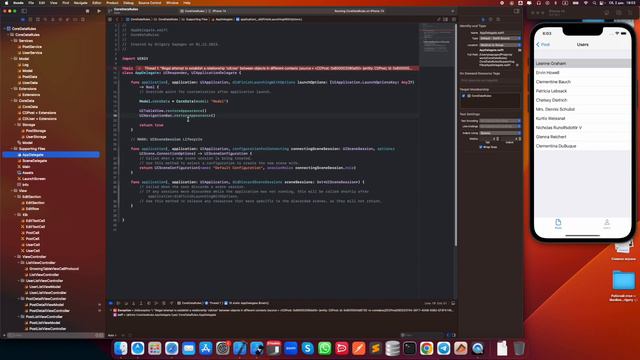Open the Trash in the Dock

click(519, 348)
